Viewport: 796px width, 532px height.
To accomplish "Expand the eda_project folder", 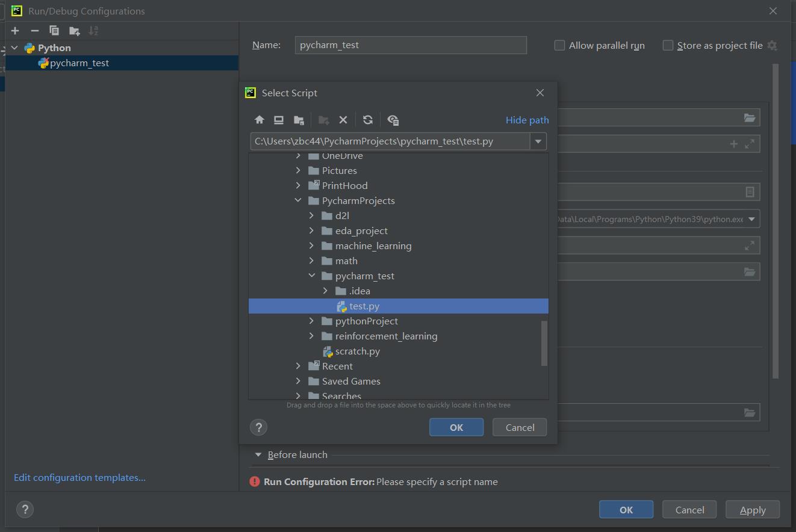I will click(311, 230).
